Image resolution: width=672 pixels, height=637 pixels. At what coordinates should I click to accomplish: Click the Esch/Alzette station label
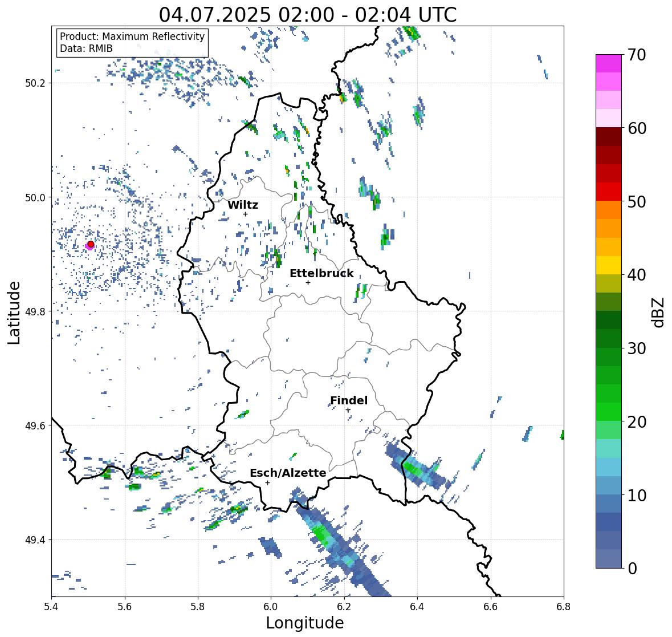288,473
